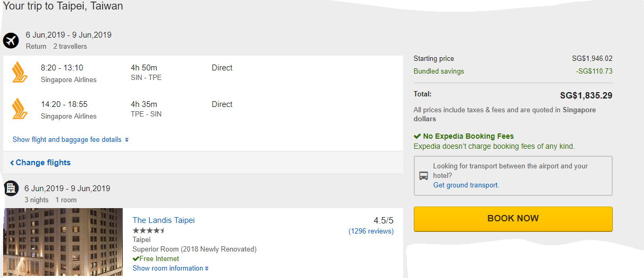Expand Show room information
This screenshot has width=644, height=278.
[x=170, y=268]
